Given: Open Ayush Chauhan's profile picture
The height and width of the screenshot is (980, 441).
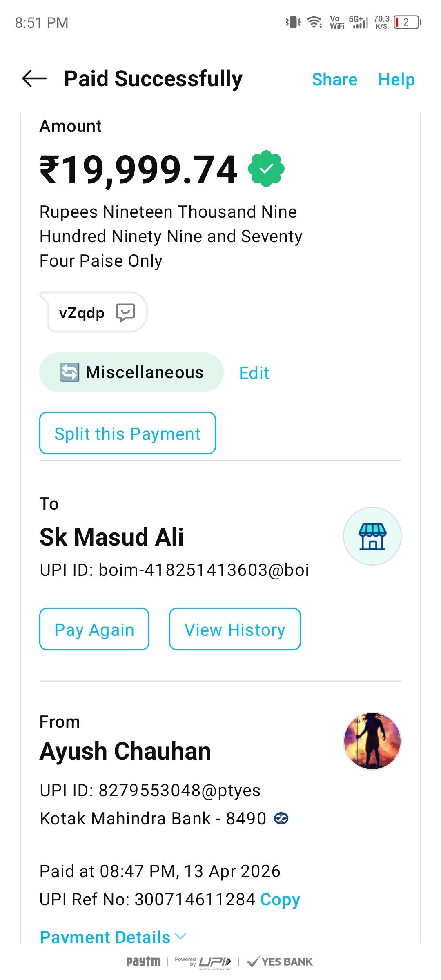Looking at the screenshot, I should (372, 741).
